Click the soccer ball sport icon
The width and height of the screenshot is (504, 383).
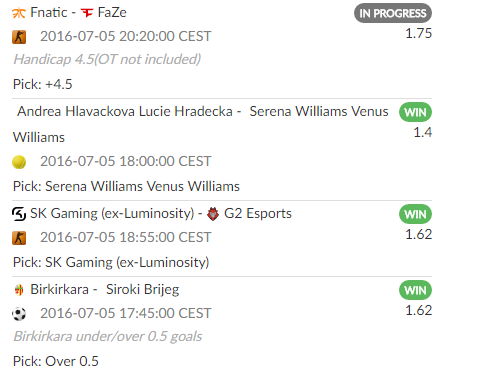[19, 314]
